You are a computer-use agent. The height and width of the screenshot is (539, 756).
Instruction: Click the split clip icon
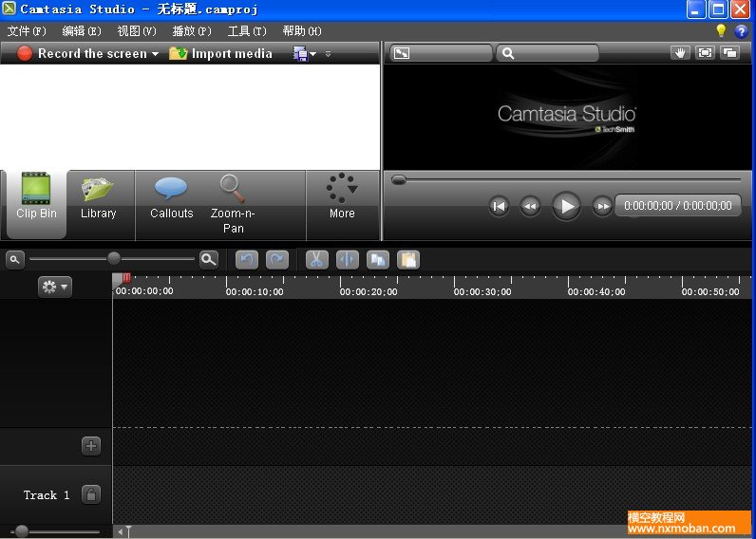[347, 259]
